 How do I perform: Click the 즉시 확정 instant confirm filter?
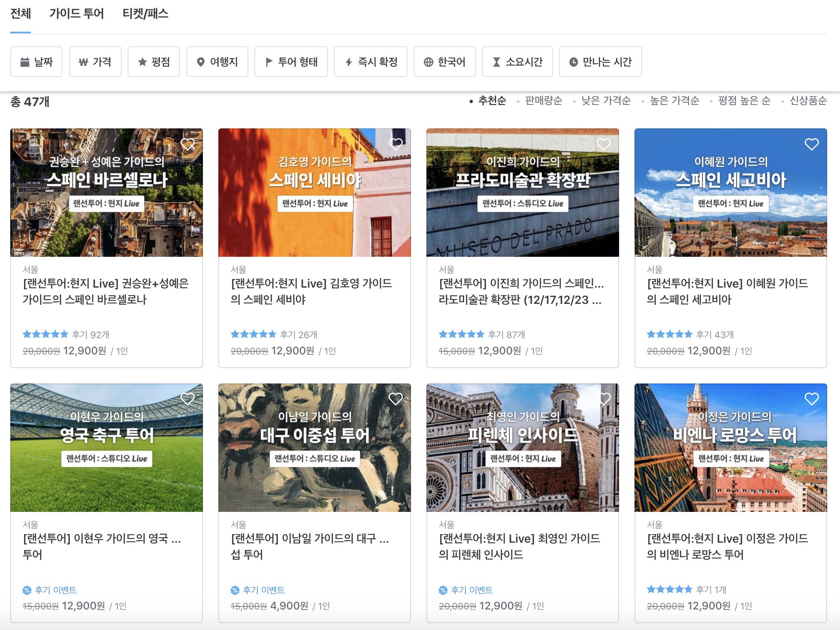[371, 62]
